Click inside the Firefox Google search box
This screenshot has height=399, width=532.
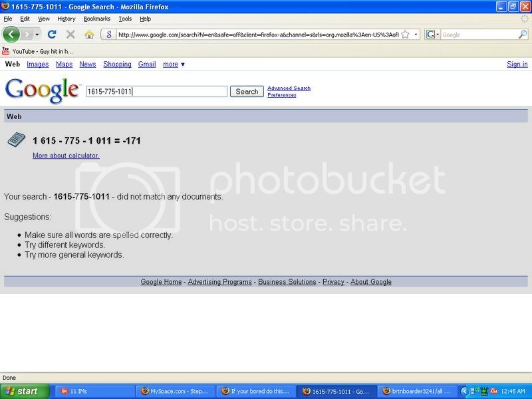[x=479, y=35]
